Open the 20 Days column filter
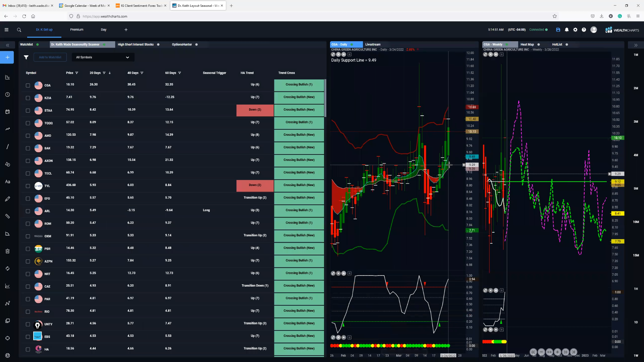 click(x=104, y=73)
